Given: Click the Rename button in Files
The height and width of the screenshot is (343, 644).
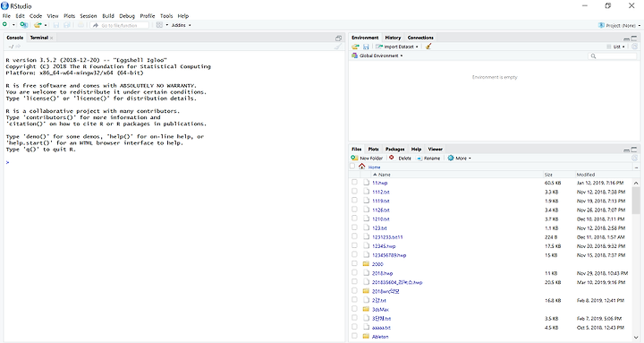Looking at the screenshot, I should coord(428,158).
